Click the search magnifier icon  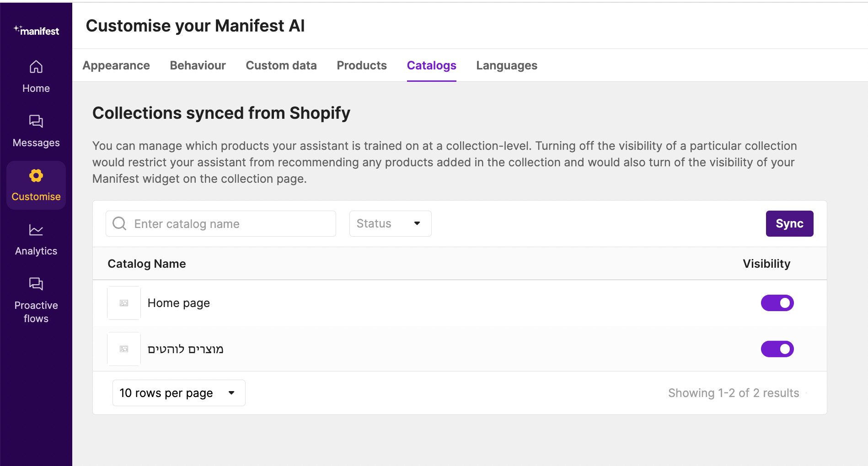tap(119, 223)
